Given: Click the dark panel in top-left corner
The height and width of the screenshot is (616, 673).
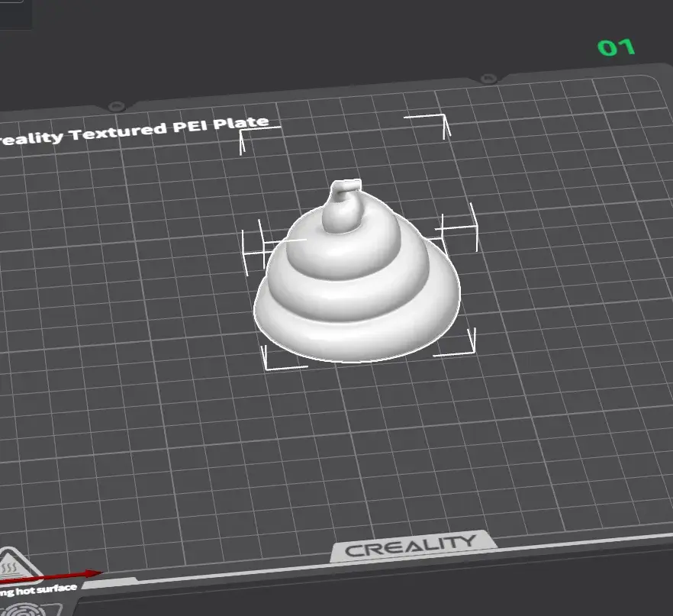Looking at the screenshot, I should (15, 15).
